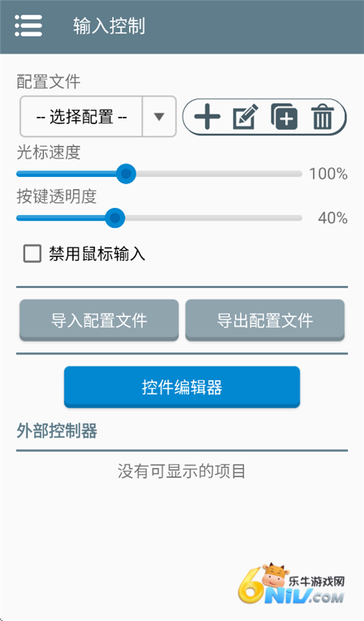Screen dimensions: 364x621
Task: Open the hamburger navigation menu
Action: [28, 26]
